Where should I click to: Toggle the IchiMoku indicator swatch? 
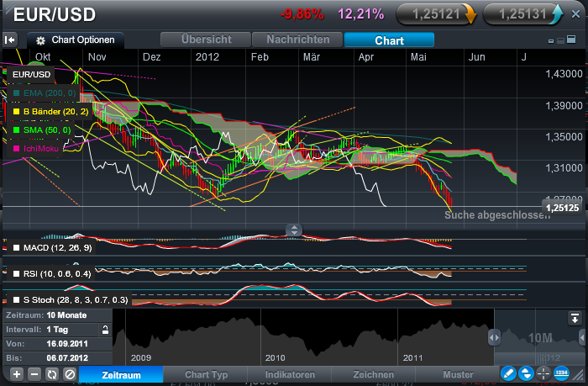[16, 149]
